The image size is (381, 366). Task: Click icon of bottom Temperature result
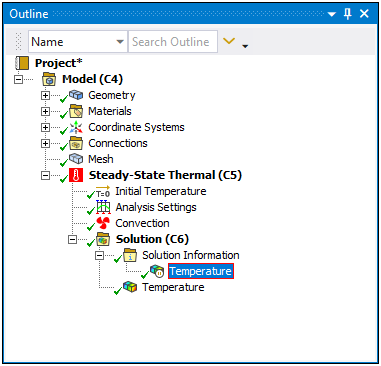130,287
